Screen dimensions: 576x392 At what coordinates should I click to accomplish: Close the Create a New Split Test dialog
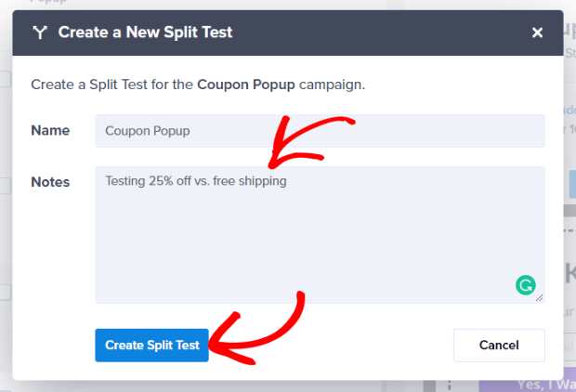[x=537, y=33]
